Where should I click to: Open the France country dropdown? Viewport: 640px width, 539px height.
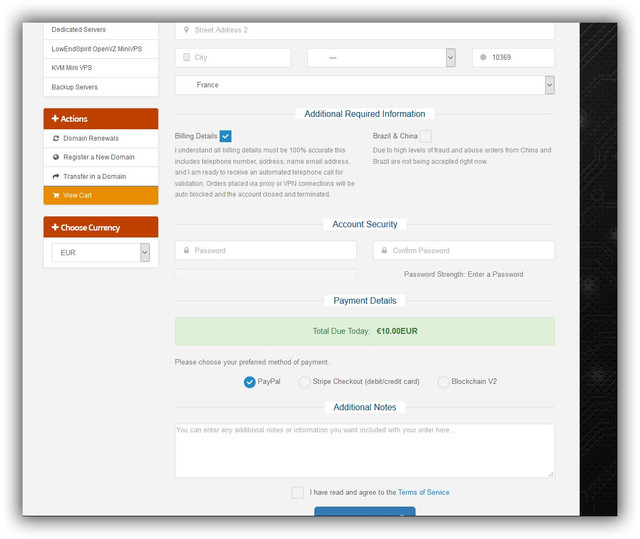[x=364, y=85]
